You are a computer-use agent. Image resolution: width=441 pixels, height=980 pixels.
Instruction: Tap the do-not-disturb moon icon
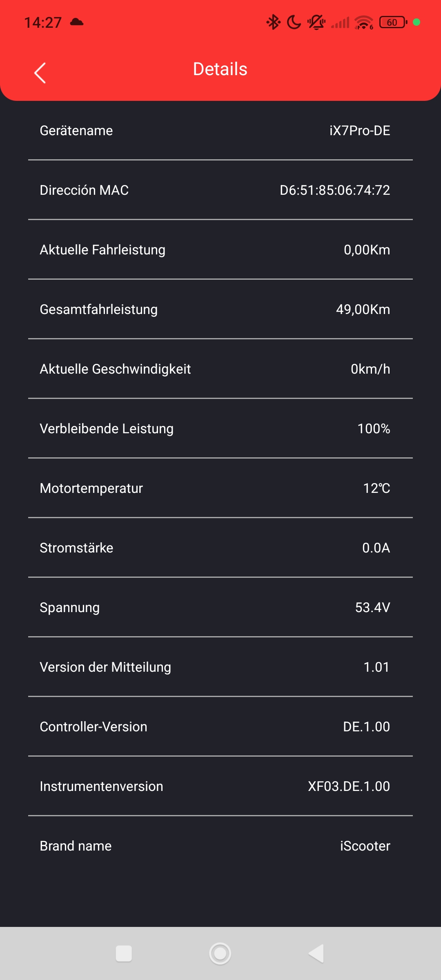click(x=294, y=22)
